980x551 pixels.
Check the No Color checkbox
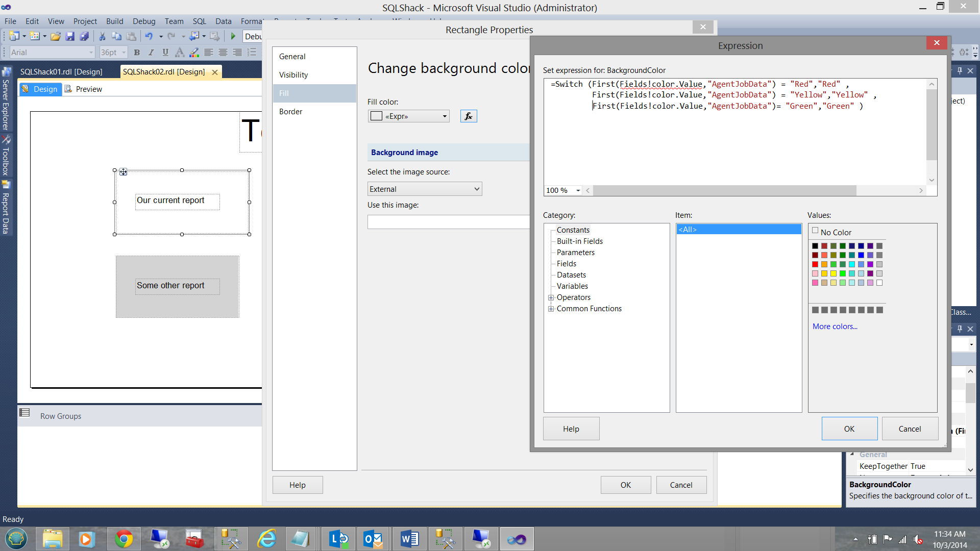pyautogui.click(x=815, y=231)
